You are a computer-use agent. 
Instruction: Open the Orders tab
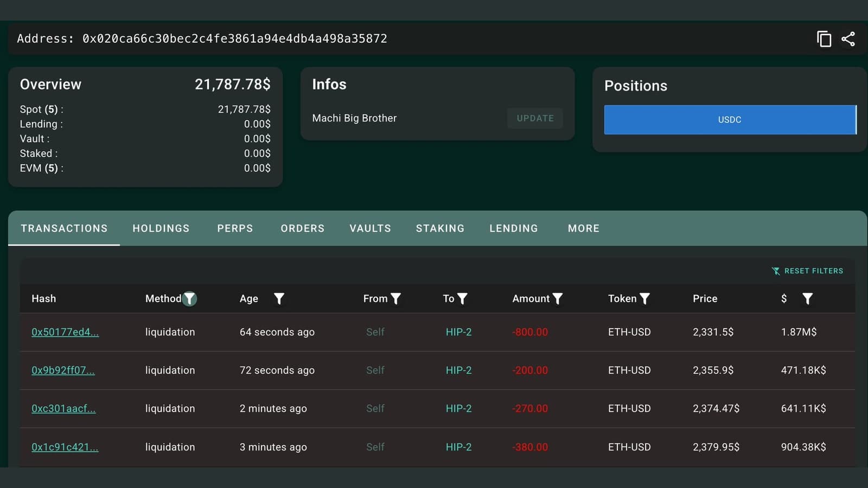(302, 228)
